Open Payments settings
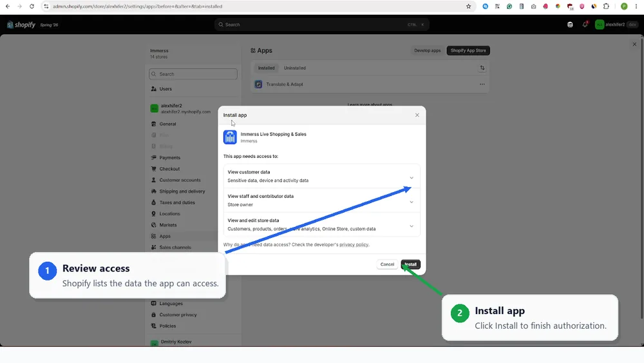Viewport: 644px width, 363px height. pos(169,157)
